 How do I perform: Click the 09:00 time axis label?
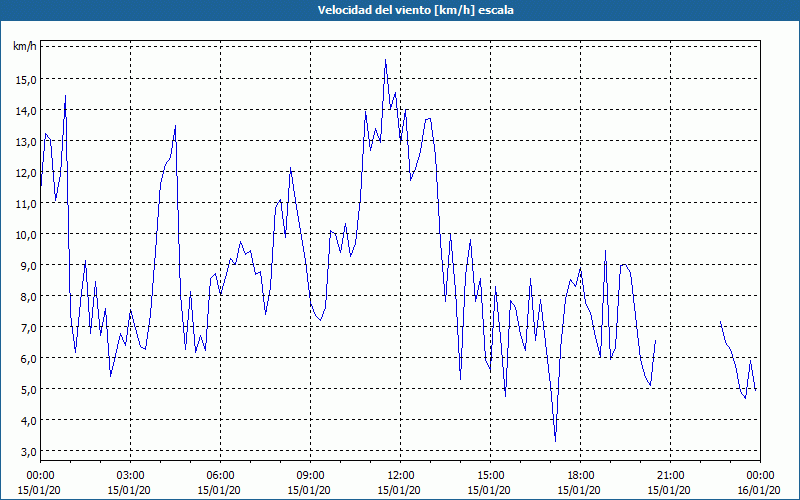point(310,476)
